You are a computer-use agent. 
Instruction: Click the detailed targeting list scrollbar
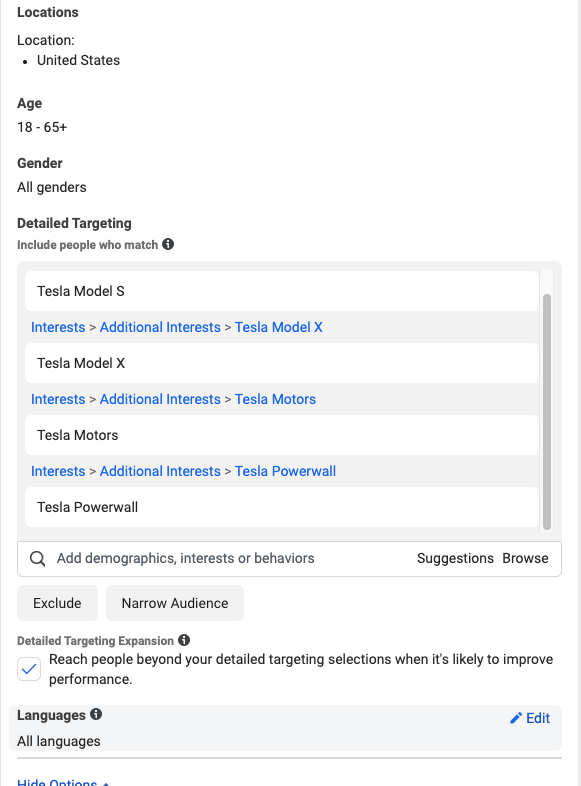547,412
